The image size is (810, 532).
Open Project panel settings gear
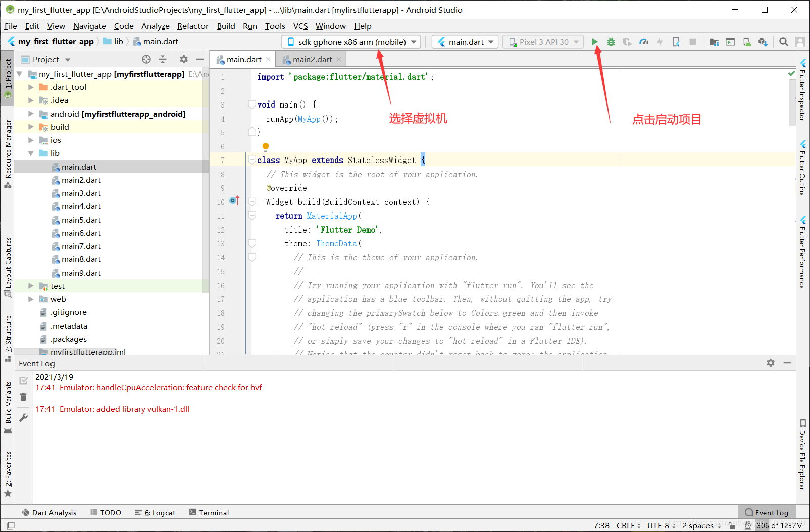(184, 59)
